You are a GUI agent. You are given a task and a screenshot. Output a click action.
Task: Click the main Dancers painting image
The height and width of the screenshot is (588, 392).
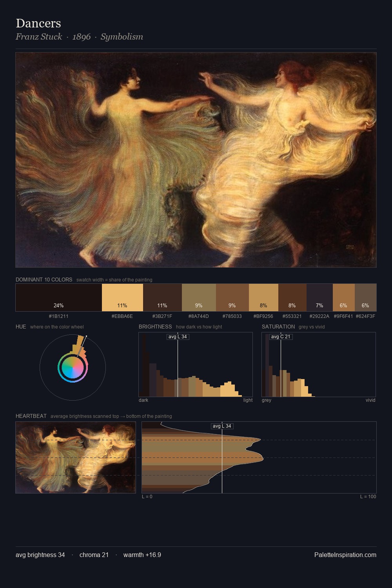[x=196, y=160]
